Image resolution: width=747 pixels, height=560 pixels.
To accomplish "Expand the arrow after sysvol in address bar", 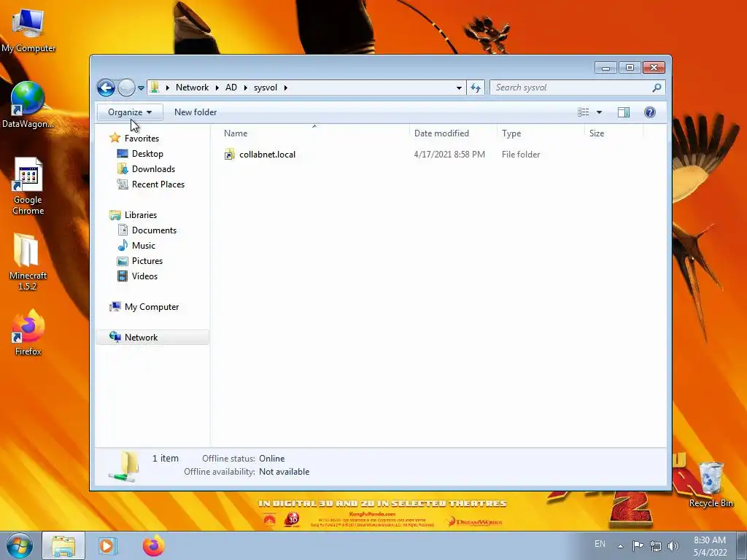I will point(285,87).
